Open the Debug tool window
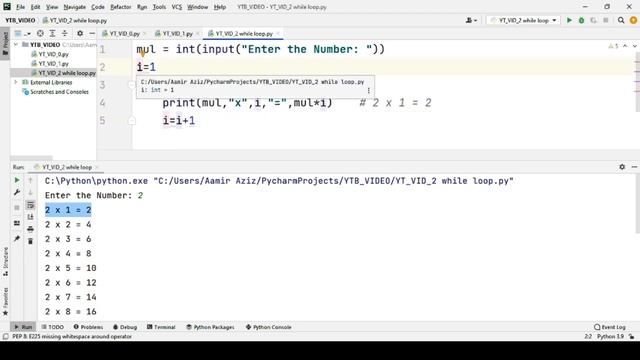This screenshot has height=360, width=640. pyautogui.click(x=125, y=327)
